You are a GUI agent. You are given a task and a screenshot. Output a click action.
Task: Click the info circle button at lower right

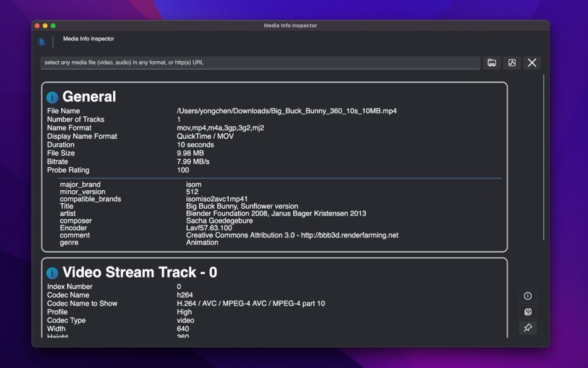click(x=527, y=296)
